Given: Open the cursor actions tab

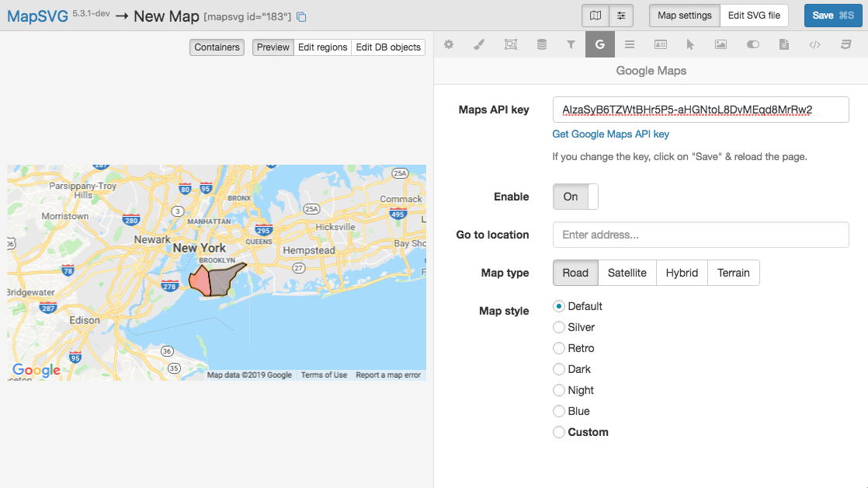Looking at the screenshot, I should click(689, 44).
